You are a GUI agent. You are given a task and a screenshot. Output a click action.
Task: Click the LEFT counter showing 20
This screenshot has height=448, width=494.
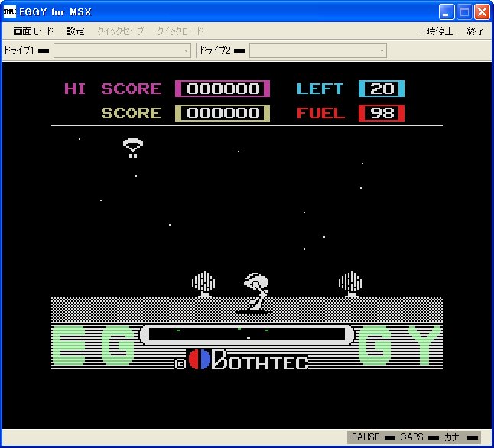click(382, 89)
